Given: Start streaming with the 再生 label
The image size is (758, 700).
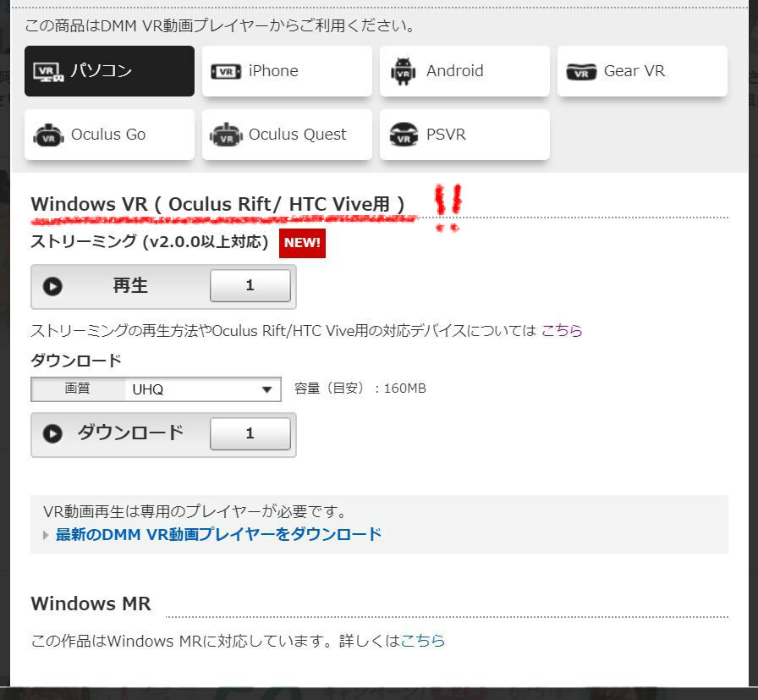Looking at the screenshot, I should [130, 285].
